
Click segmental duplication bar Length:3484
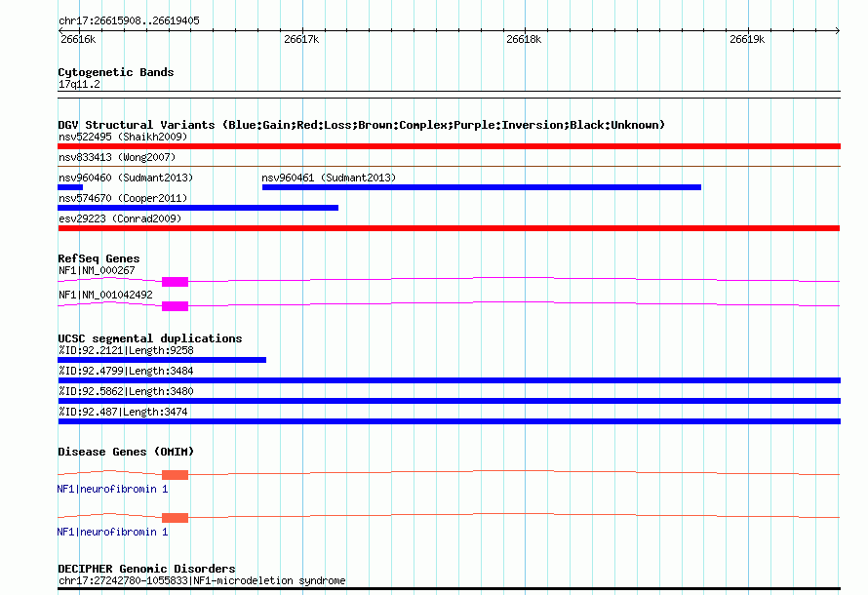(449, 380)
